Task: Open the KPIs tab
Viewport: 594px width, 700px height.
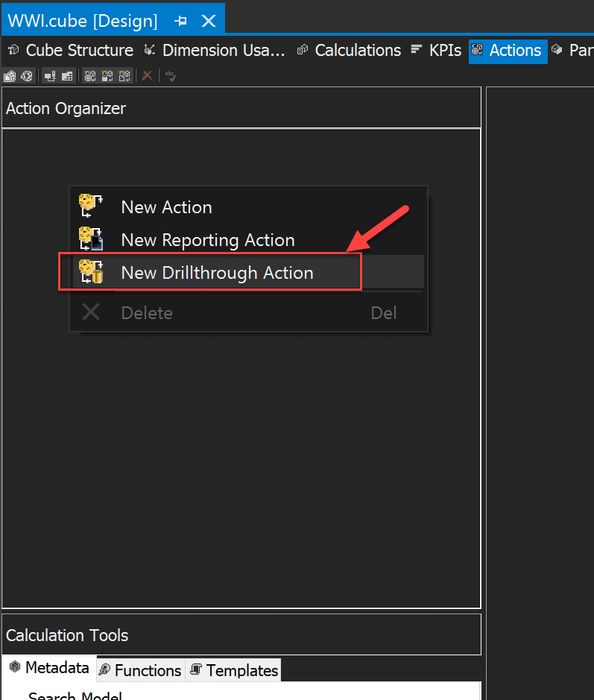Action: [437, 51]
